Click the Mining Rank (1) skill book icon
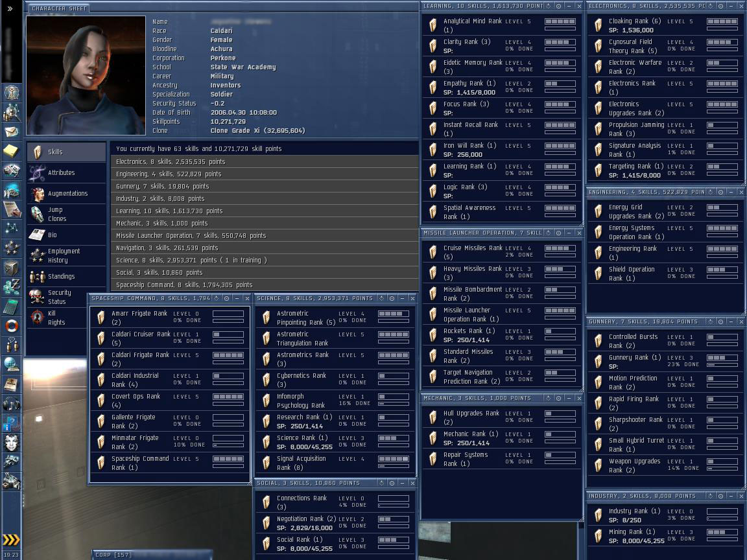Viewport: 747px width, 560px height. (598, 536)
